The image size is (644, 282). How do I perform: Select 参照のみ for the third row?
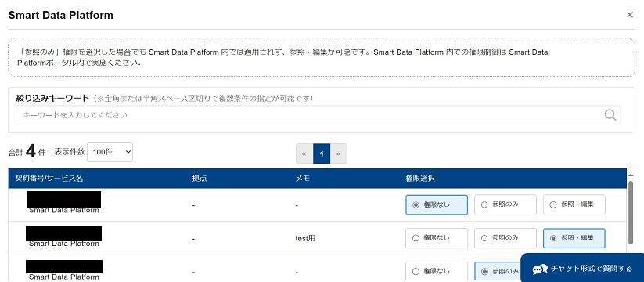498,272
